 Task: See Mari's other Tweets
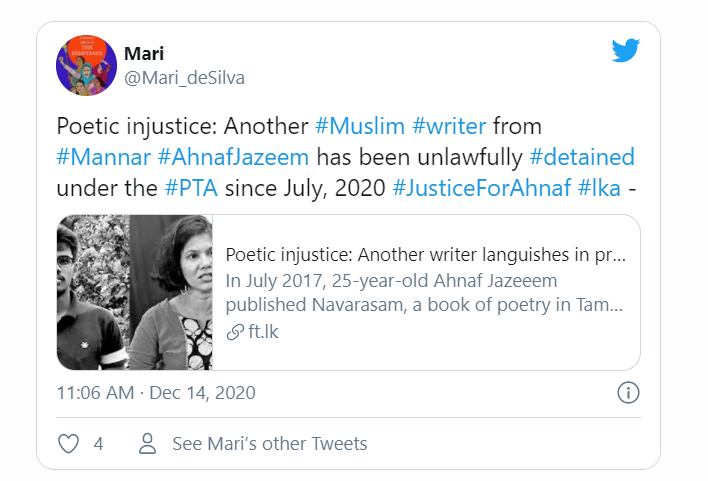click(269, 443)
